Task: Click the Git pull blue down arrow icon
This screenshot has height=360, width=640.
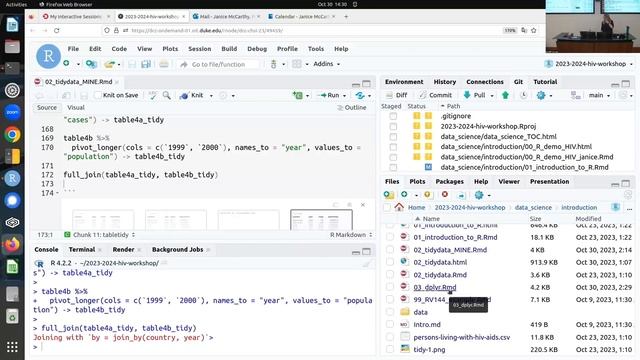Action: [467, 95]
